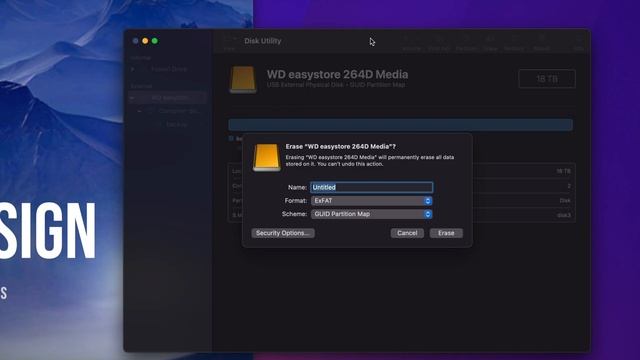
Task: Click the Info toolbar button
Action: [x=578, y=43]
